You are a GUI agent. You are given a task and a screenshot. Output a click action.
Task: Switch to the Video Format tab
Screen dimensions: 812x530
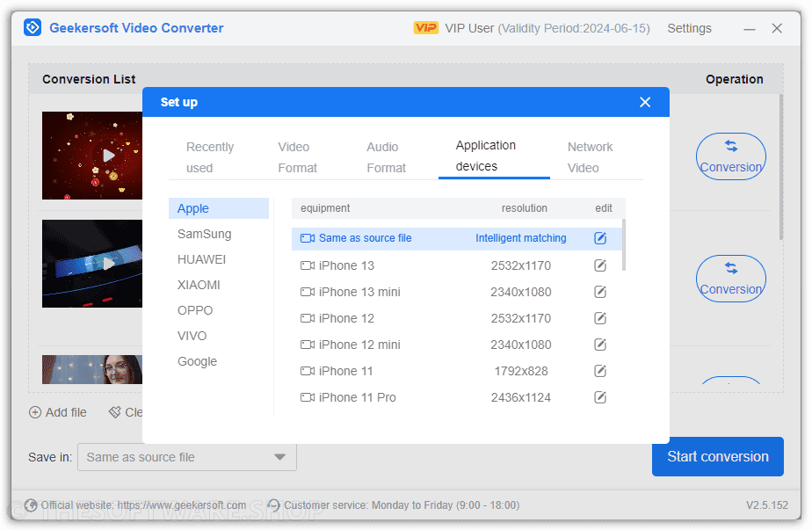pyautogui.click(x=297, y=157)
